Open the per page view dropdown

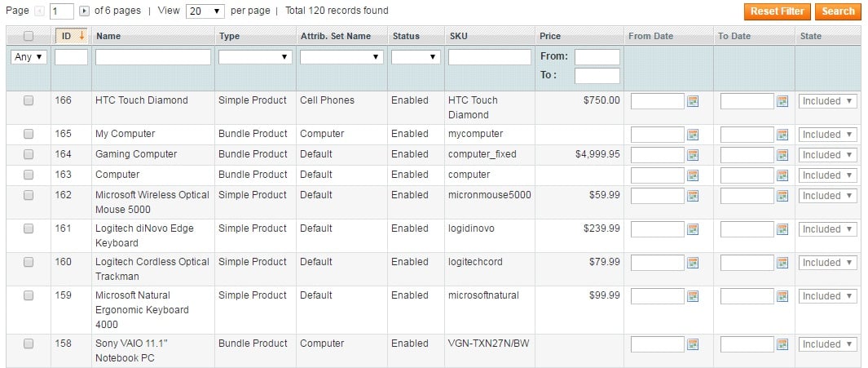(205, 11)
